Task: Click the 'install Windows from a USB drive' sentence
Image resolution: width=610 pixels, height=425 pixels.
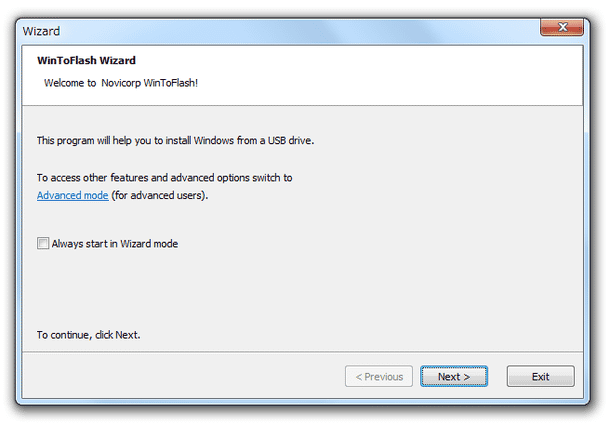Action: point(175,140)
